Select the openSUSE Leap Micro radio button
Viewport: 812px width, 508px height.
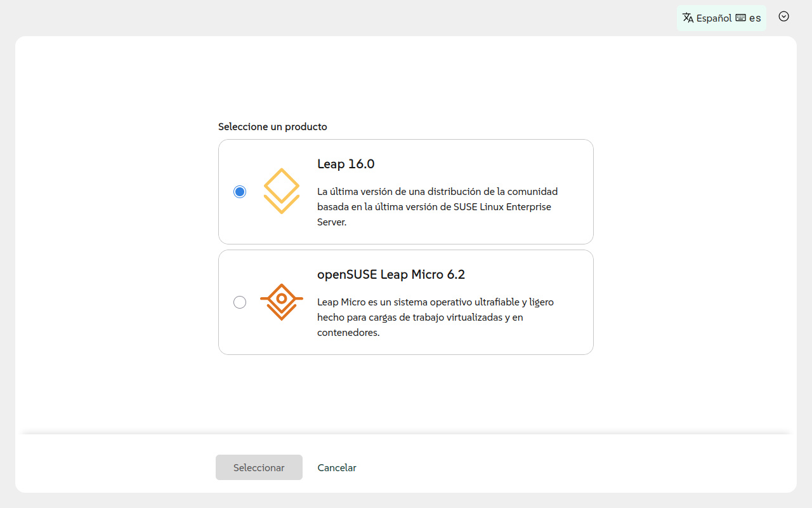[240, 302]
